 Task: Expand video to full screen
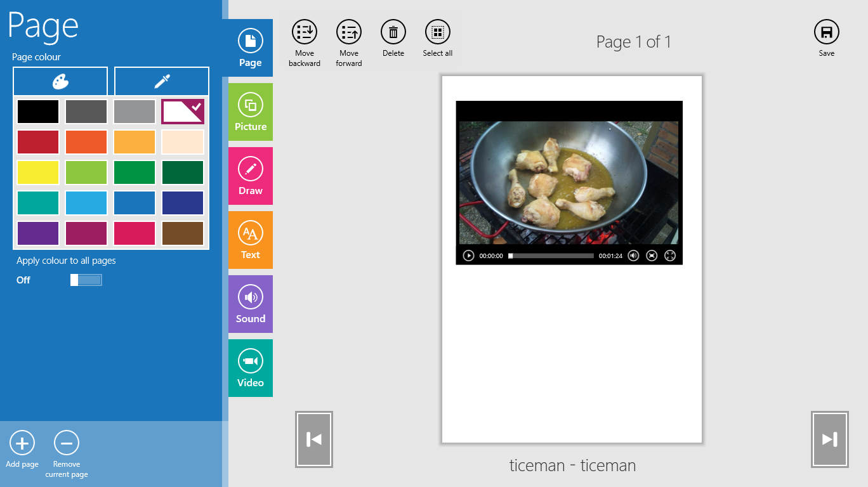(x=670, y=256)
